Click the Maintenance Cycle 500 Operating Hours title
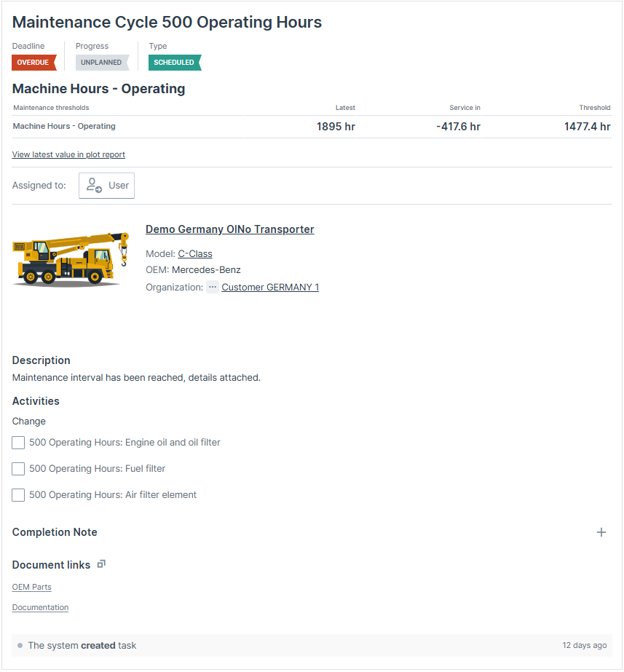Screen dimensions: 624x672 (x=167, y=23)
